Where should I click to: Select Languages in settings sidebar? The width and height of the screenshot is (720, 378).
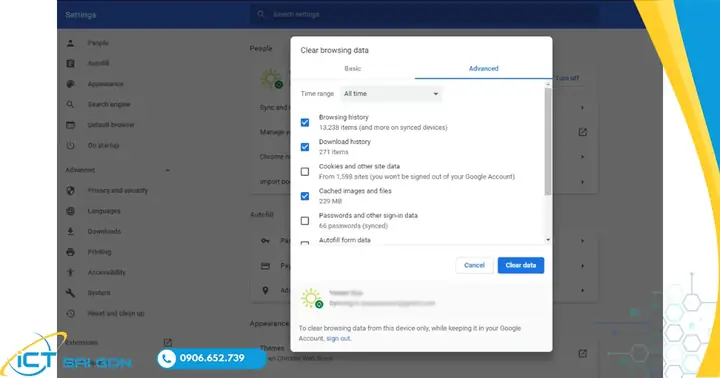click(x=104, y=211)
